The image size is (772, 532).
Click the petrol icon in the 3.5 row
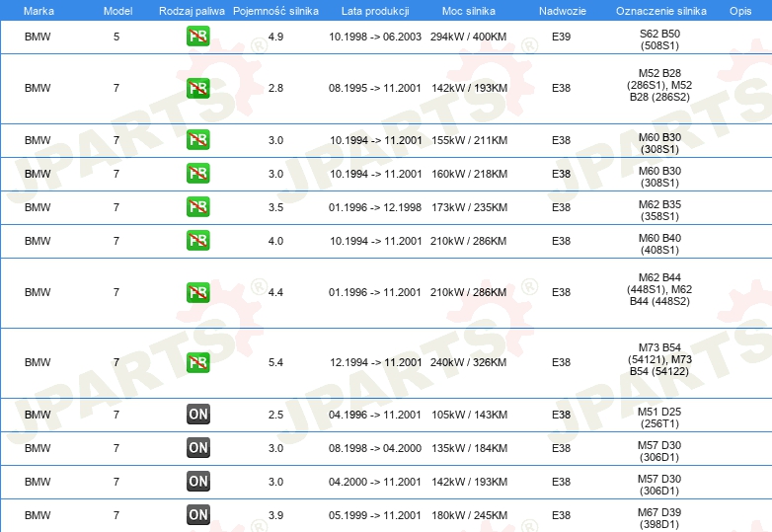pos(197,206)
